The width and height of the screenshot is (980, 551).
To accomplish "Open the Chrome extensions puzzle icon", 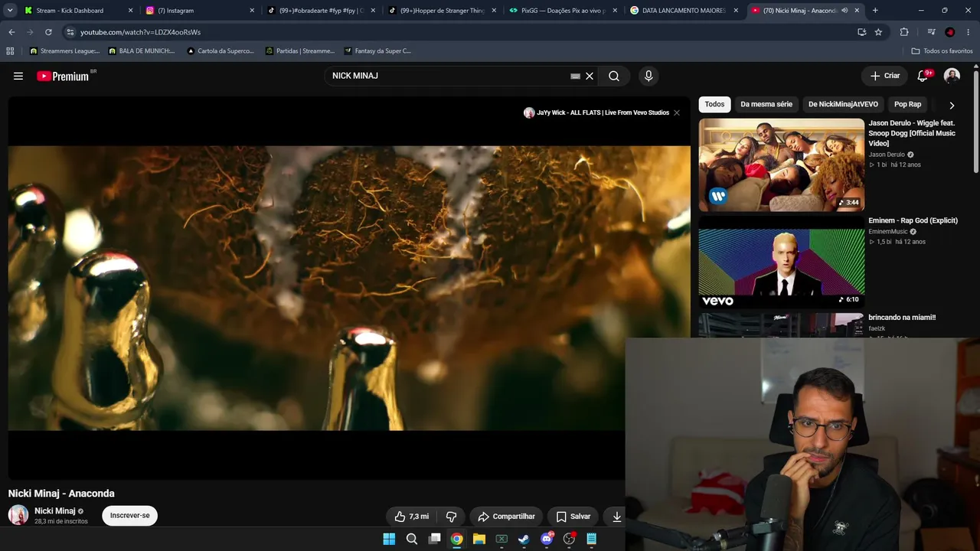I will [x=904, y=32].
